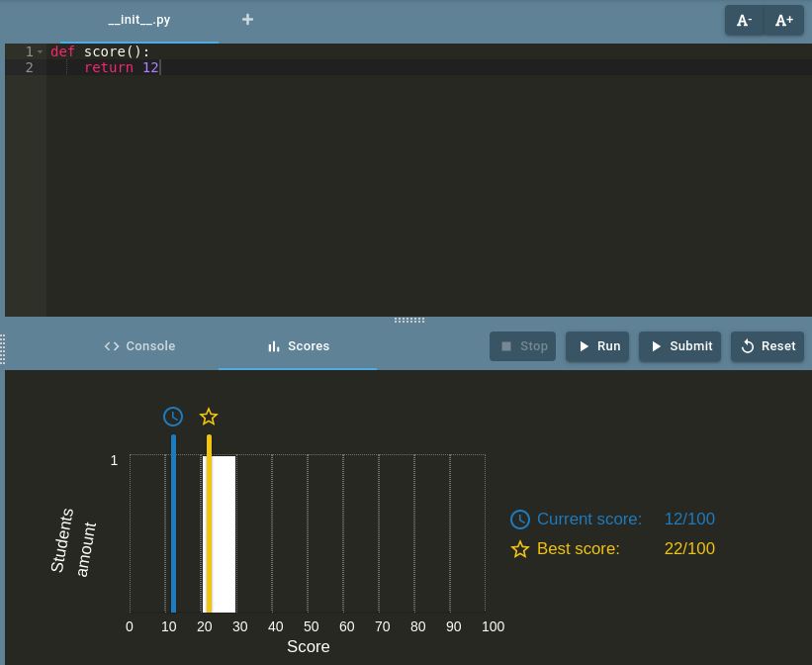Click the star icon beside Best score
Image resolution: width=812 pixels, height=665 pixels.
click(x=520, y=549)
